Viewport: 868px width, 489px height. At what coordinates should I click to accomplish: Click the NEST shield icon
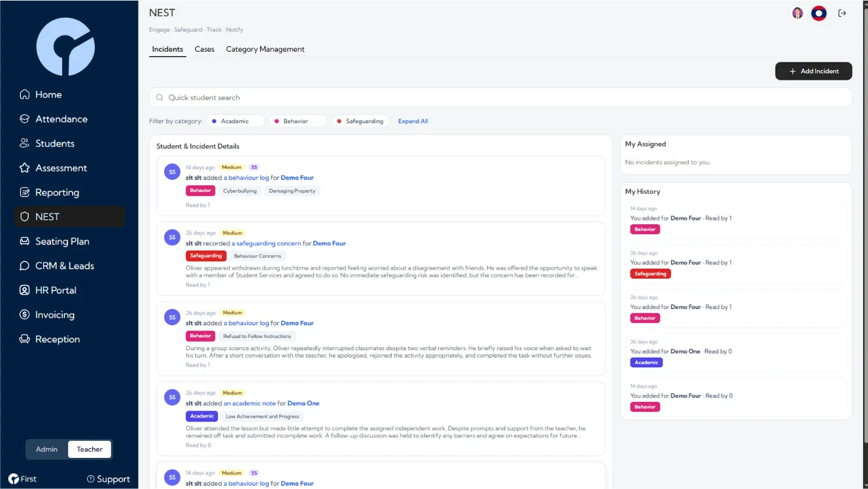25,217
